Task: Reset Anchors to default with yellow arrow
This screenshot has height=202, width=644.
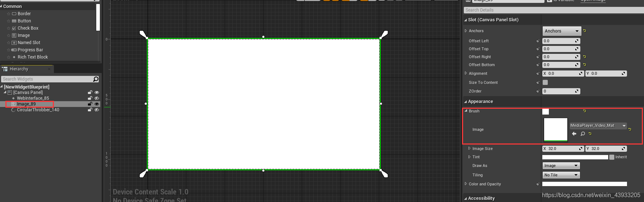Action: pos(585,31)
